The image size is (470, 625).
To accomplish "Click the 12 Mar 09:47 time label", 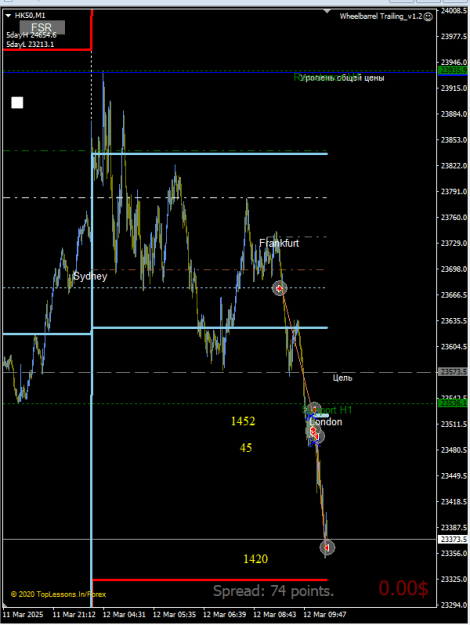I will 325,614.
